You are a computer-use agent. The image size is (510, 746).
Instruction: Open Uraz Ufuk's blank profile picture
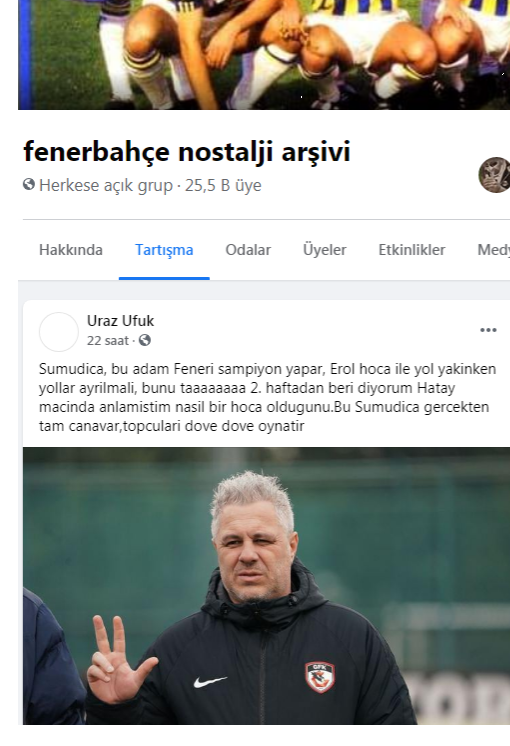tap(59, 332)
